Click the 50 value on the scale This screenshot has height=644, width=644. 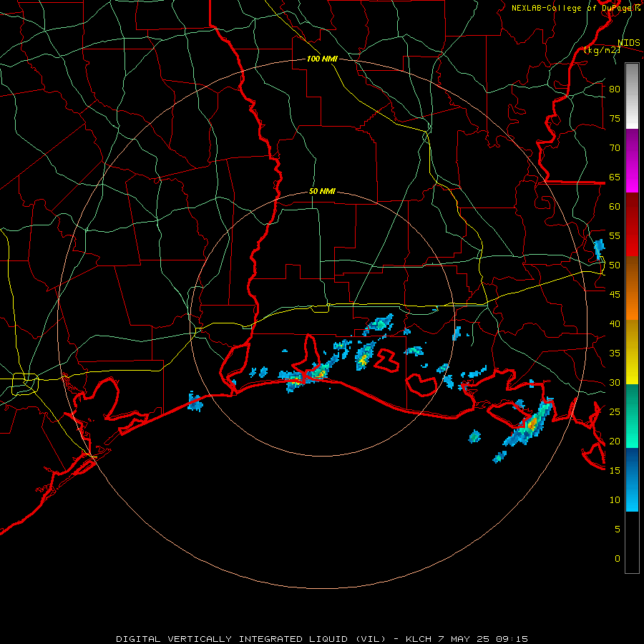615,265
